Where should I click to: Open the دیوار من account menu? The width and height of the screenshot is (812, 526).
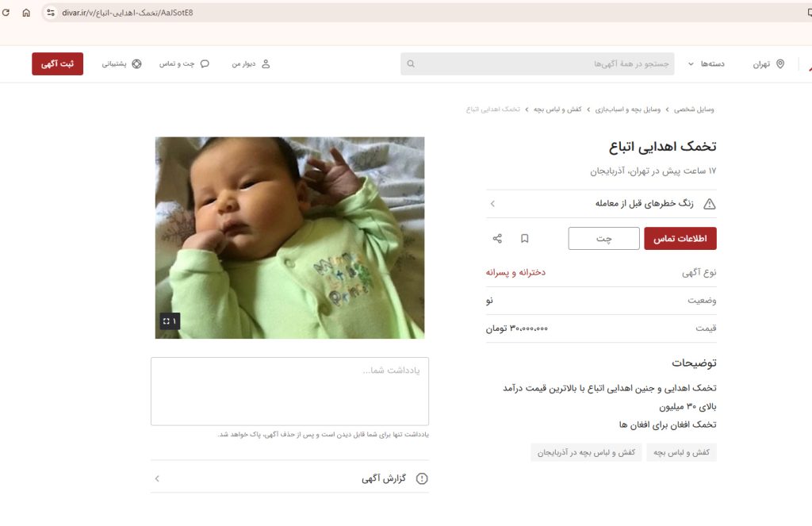pyautogui.click(x=251, y=63)
